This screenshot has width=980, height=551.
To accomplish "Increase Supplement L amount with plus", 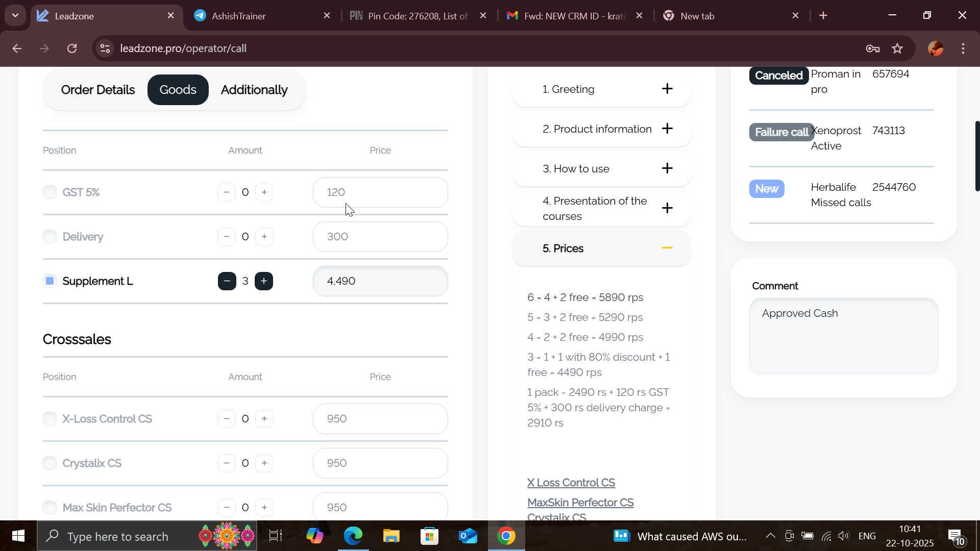I will [x=264, y=281].
